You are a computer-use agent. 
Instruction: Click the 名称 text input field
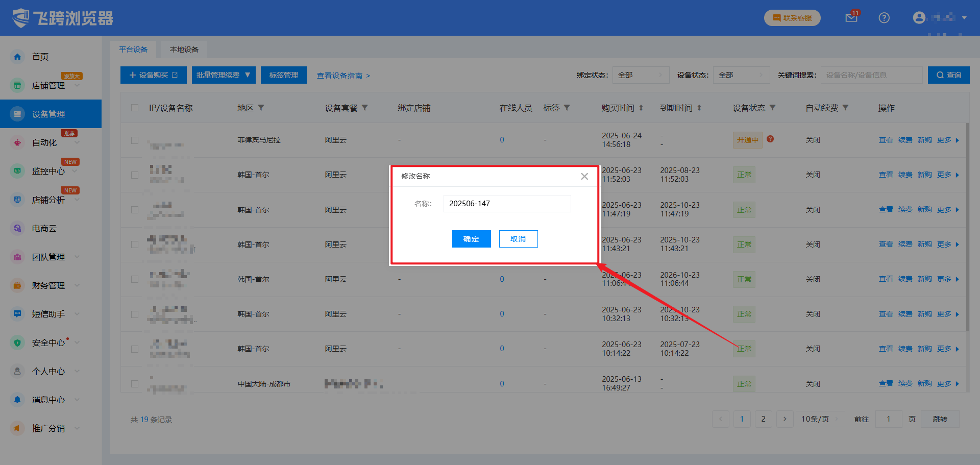pyautogui.click(x=507, y=204)
